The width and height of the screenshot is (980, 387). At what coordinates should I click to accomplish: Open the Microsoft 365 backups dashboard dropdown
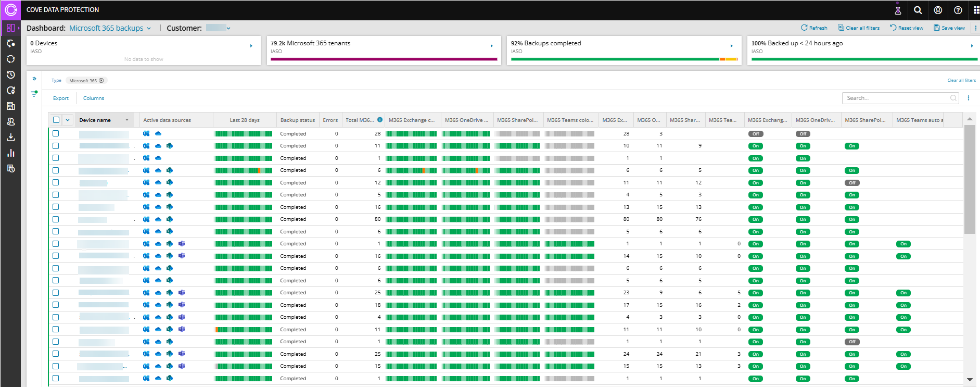[x=110, y=28]
